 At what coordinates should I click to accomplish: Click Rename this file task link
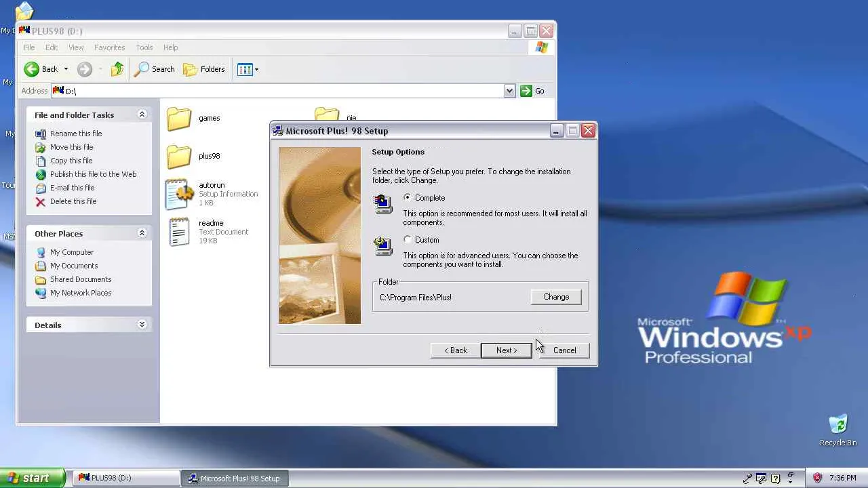(x=76, y=134)
